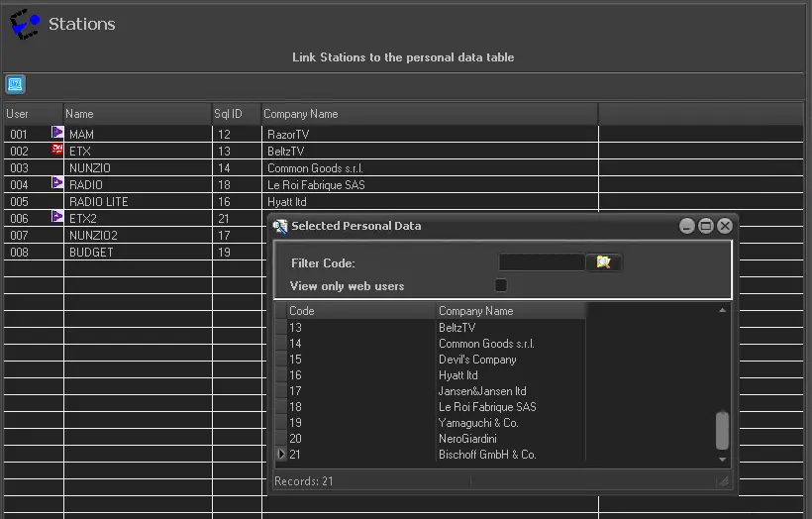The image size is (812, 519).
Task: Enable the View only web users checkbox
Action: (x=501, y=286)
